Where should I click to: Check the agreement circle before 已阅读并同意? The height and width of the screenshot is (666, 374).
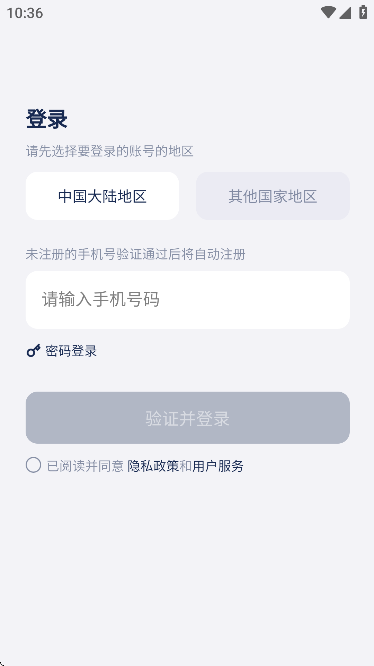pos(34,465)
